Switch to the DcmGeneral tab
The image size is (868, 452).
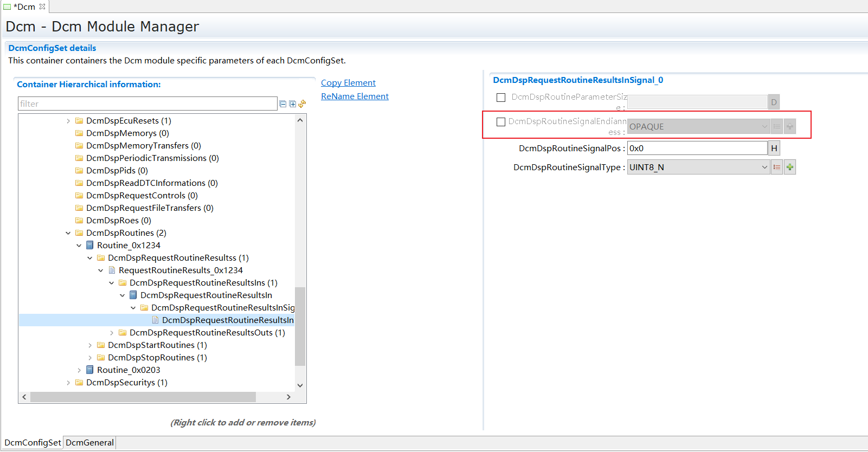90,443
